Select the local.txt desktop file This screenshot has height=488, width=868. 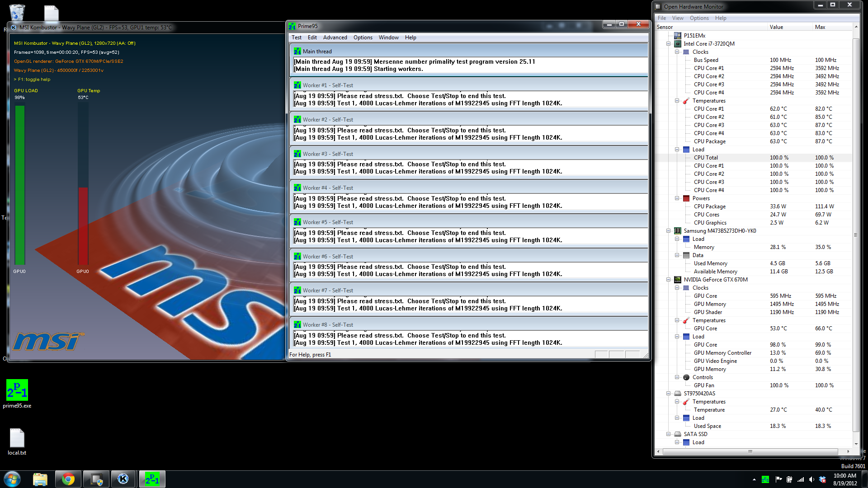click(17, 442)
